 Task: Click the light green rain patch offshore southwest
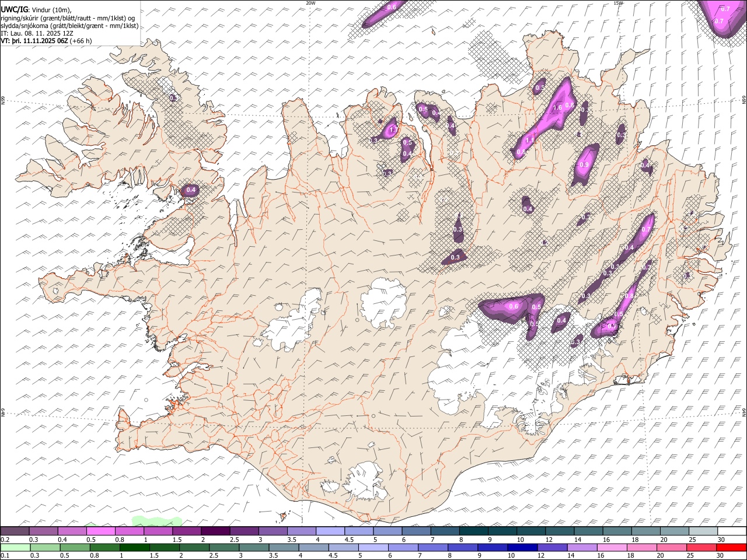click(x=156, y=520)
